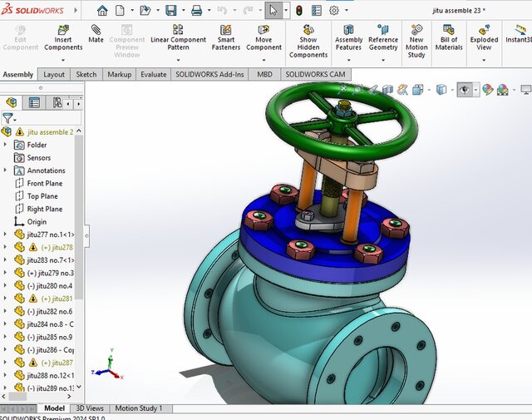Click Show Hidden Components

(x=308, y=42)
